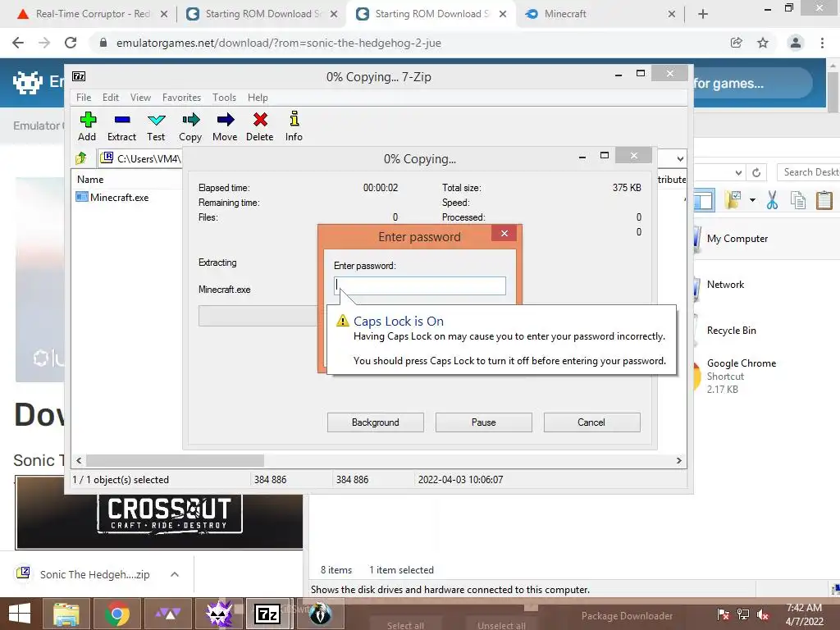This screenshot has width=840, height=630.
Task: Click the Explorer refresh icon
Action: 756,172
